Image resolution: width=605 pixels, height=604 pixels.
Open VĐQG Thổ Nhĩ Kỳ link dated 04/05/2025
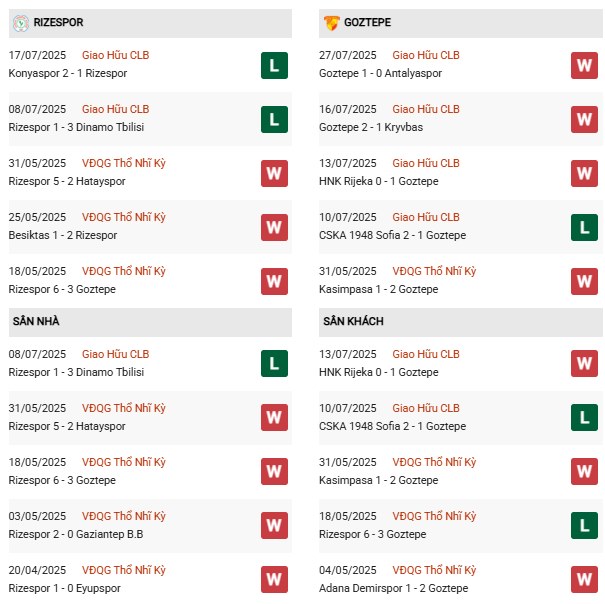(434, 570)
